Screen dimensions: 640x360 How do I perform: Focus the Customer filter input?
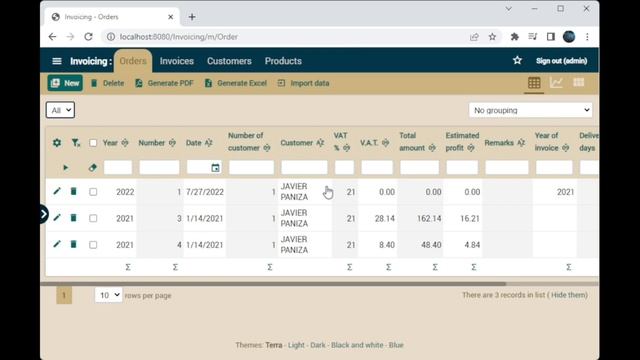point(304,168)
